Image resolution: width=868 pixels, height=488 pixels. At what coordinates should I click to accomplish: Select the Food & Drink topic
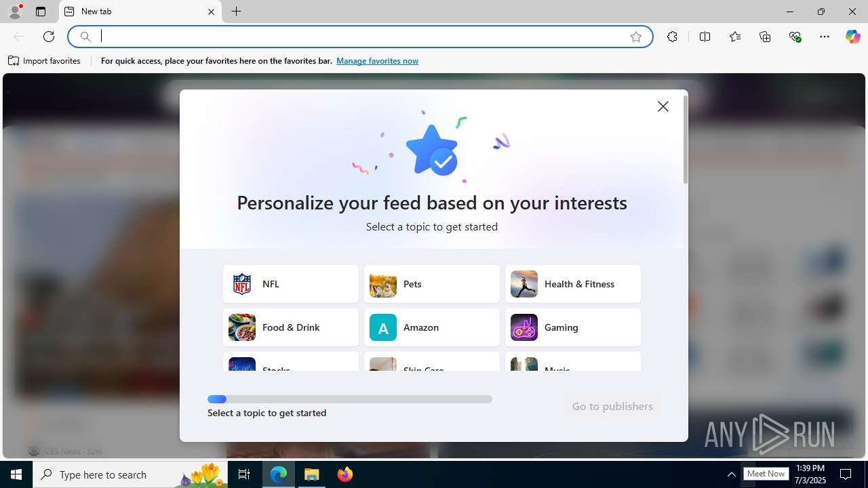tap(291, 327)
